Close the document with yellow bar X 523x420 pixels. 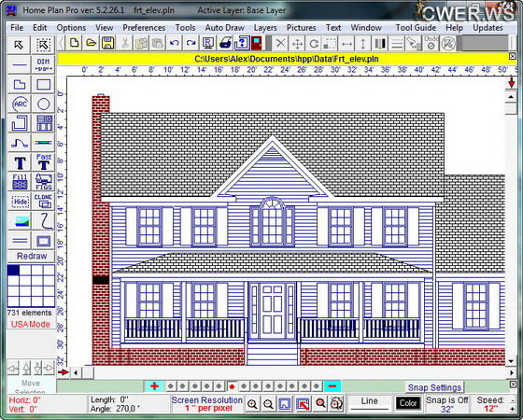click(513, 56)
